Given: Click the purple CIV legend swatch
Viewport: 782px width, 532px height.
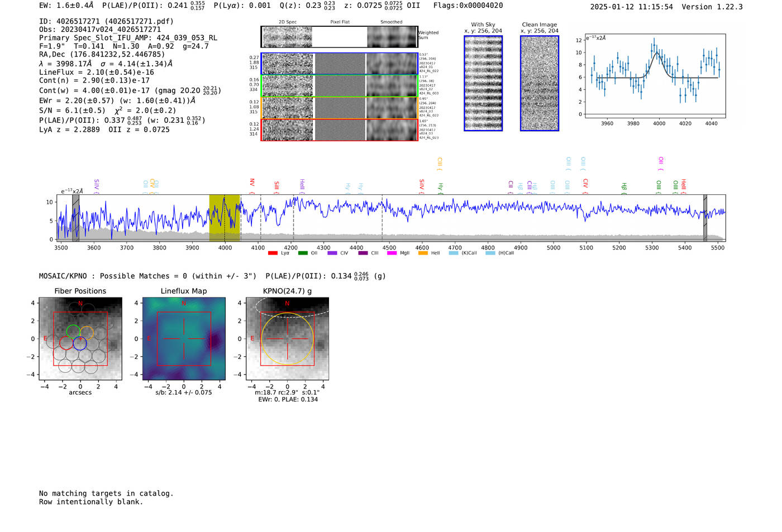Looking at the screenshot, I should (x=332, y=253).
